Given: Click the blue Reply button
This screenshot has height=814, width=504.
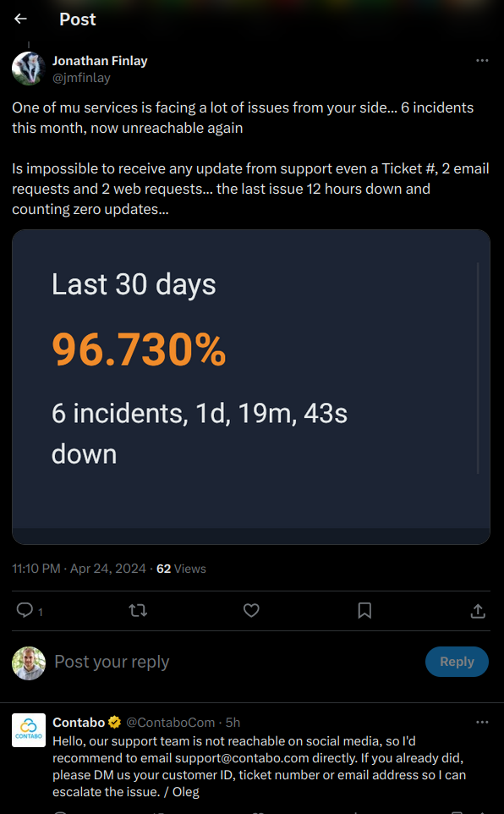Looking at the screenshot, I should [x=457, y=662].
